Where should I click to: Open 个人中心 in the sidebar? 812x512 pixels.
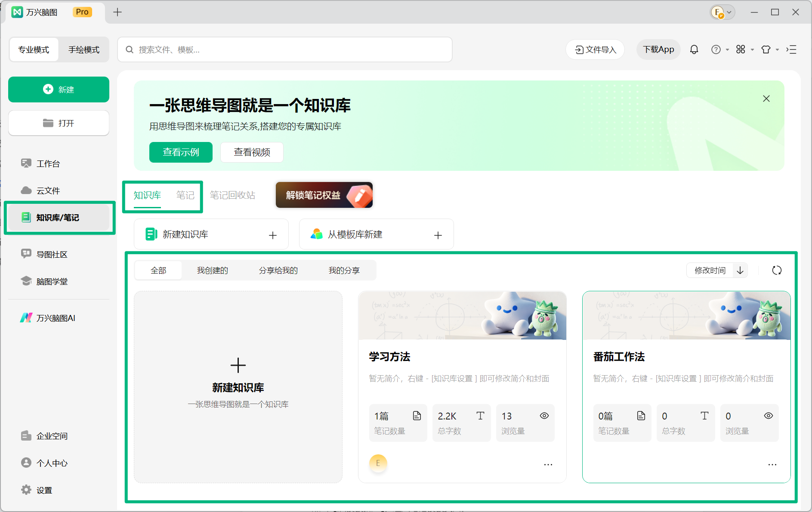59,463
